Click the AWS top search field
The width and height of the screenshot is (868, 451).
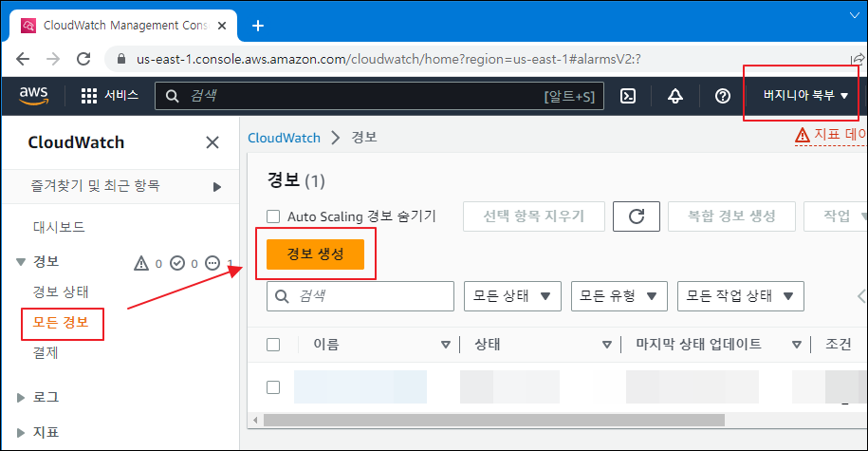coord(379,96)
